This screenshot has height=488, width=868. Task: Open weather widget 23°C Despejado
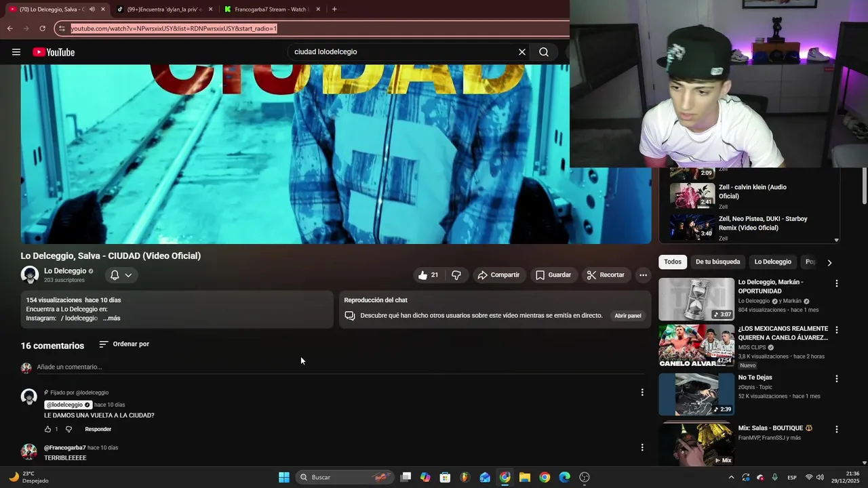click(x=29, y=477)
